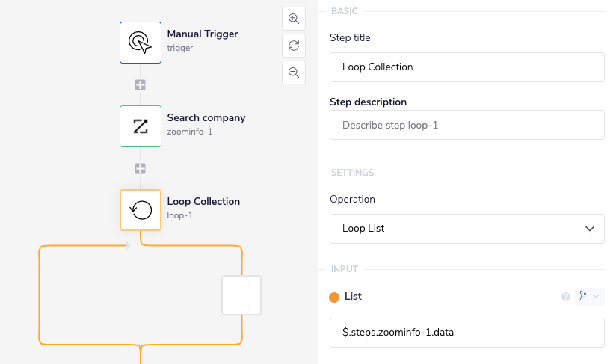
Task: Click the reset zoom refresh icon
Action: coord(294,46)
